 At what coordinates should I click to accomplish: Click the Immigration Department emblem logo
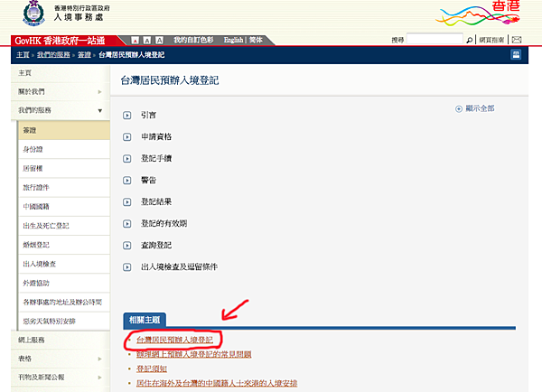[x=34, y=14]
